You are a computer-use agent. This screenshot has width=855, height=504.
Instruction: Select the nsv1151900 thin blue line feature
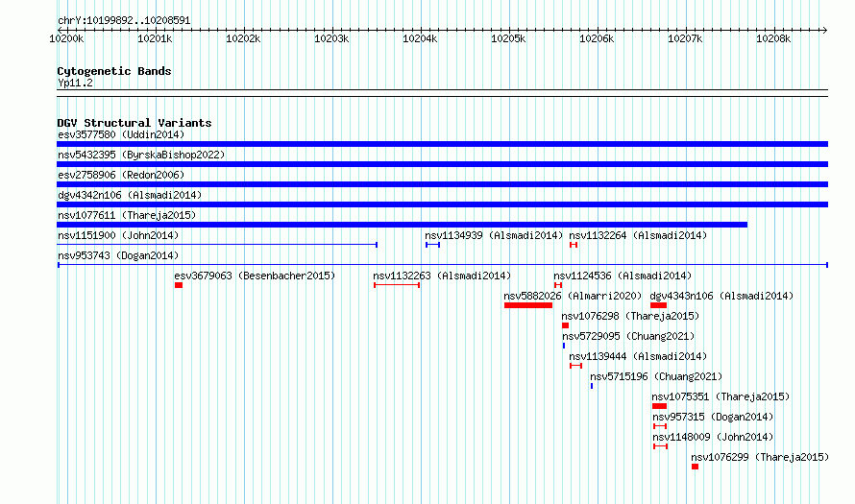(x=217, y=245)
